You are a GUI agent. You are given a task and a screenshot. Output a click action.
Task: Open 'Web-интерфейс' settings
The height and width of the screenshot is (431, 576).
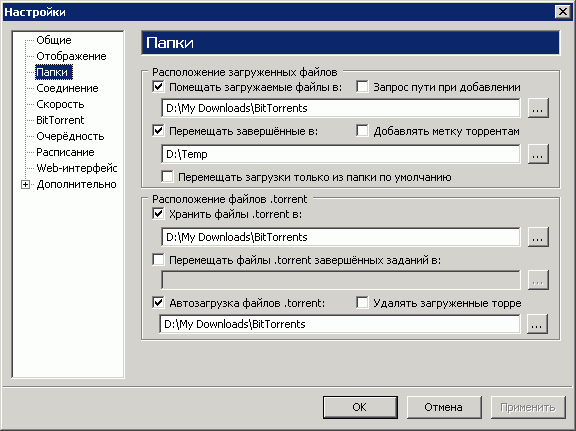77,168
